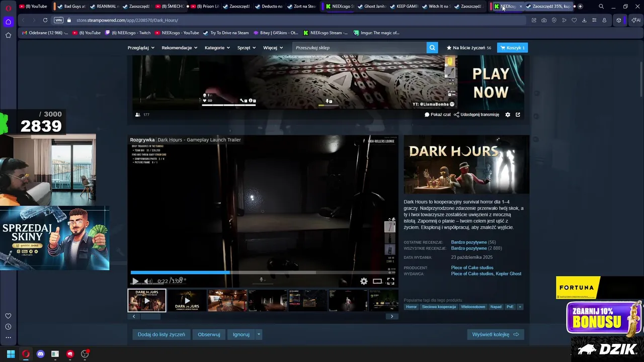Expand the Więcej menu

(273, 48)
